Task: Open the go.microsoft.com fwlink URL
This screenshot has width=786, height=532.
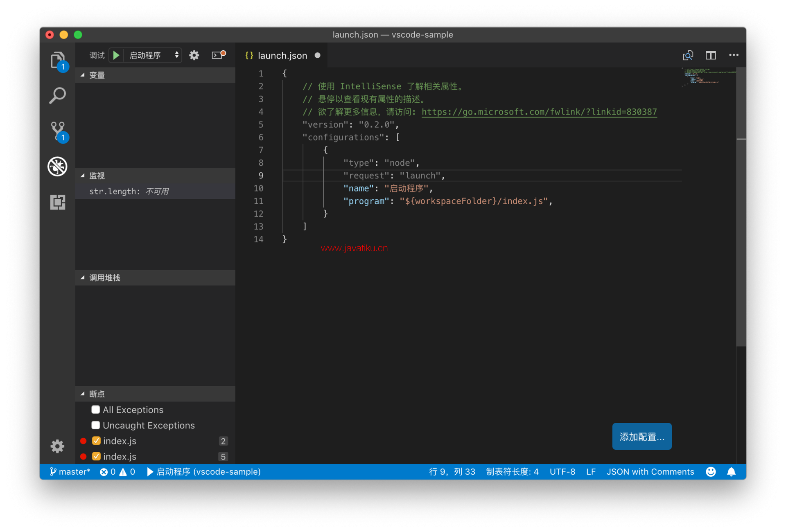Action: 539,112
